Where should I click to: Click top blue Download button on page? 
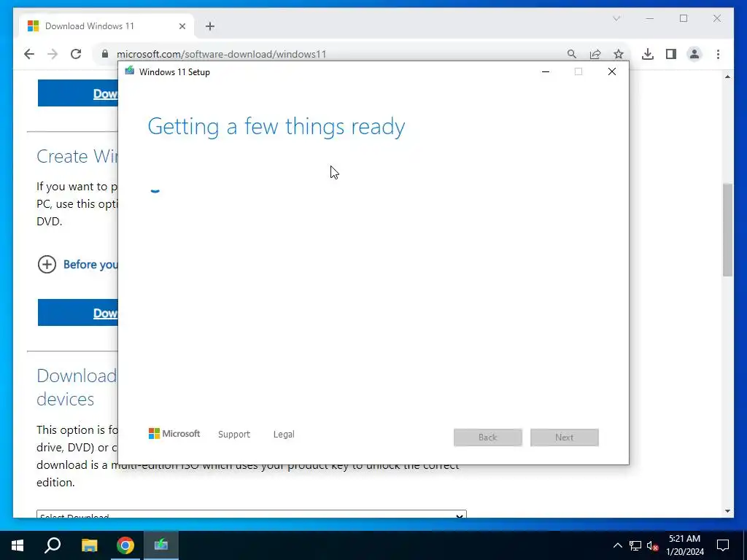click(78, 93)
